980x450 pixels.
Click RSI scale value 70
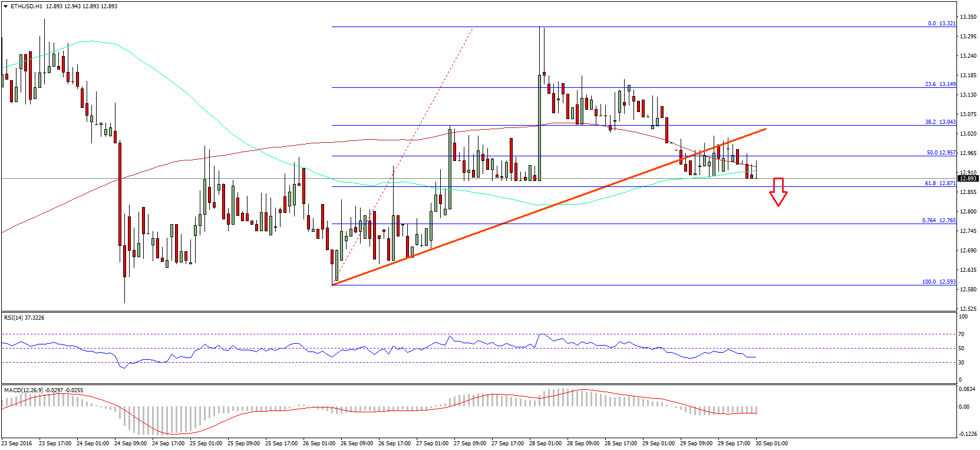pos(961,334)
